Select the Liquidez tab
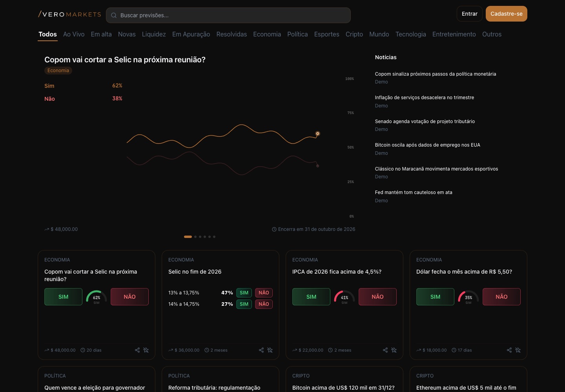 point(154,34)
